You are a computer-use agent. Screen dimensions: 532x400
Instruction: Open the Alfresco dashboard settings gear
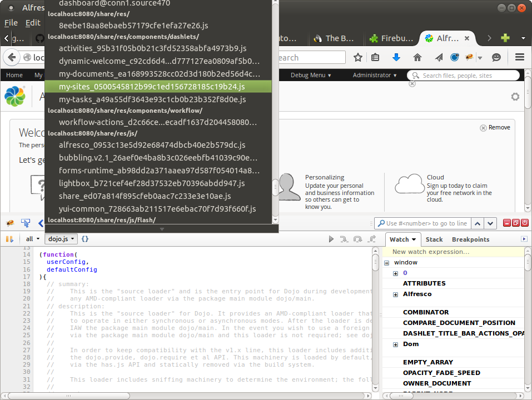coord(515,96)
